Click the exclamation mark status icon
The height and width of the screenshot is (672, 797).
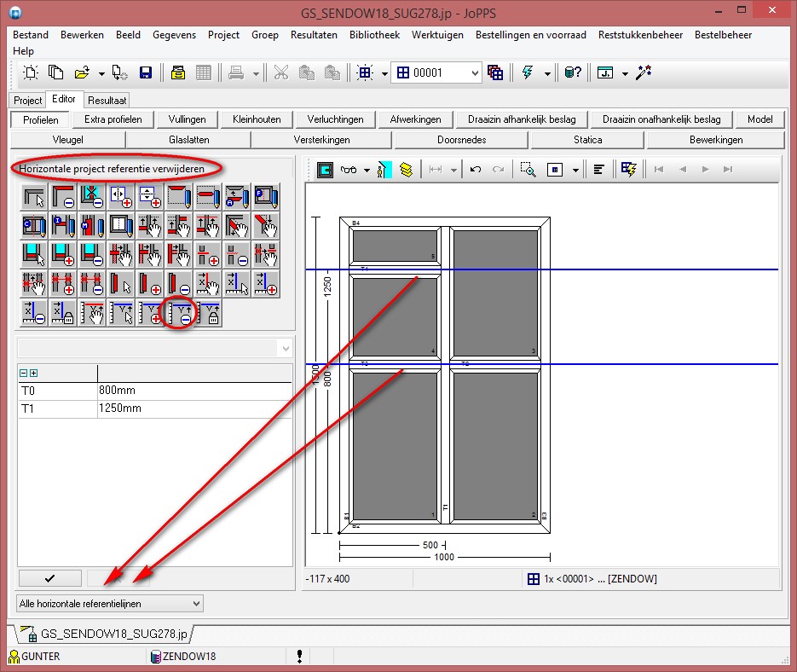point(299,657)
